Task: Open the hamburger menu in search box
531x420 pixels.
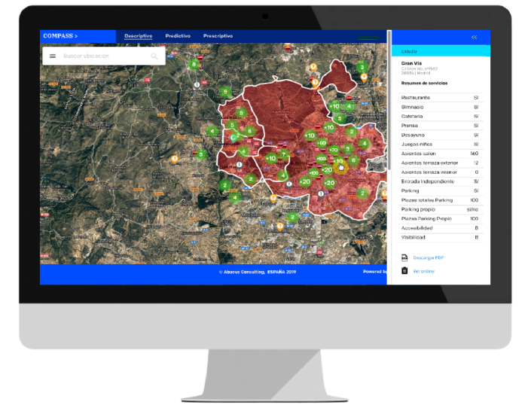Action: [x=53, y=56]
